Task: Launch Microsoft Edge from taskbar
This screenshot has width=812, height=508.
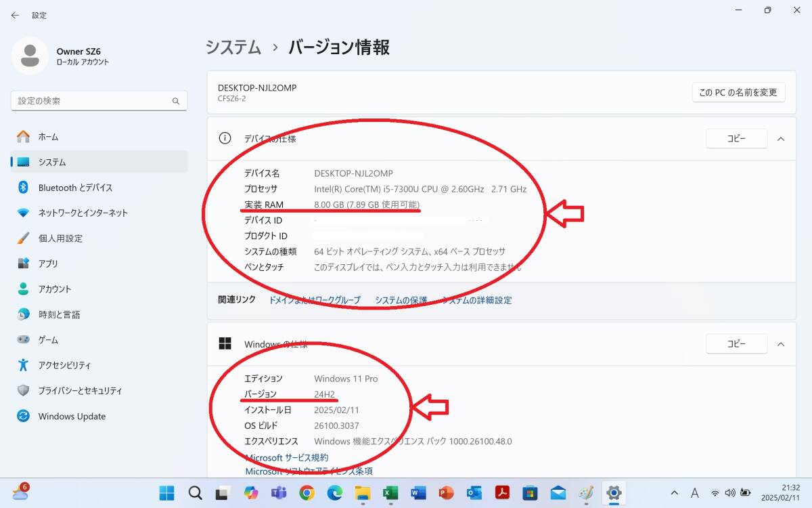Action: coord(334,492)
